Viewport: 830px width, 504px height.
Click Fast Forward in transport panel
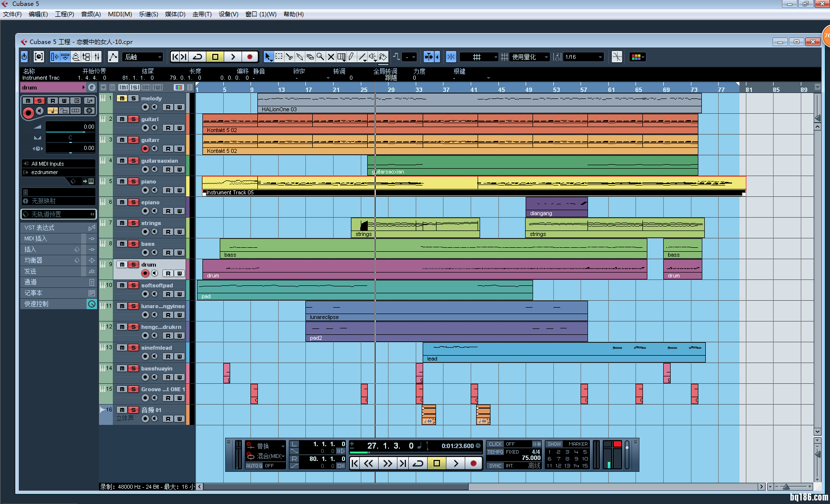coord(388,463)
